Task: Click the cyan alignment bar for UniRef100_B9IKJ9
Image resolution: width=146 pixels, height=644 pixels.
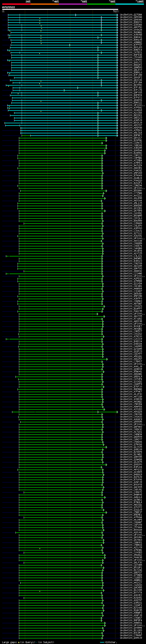Action: (x=61, y=123)
